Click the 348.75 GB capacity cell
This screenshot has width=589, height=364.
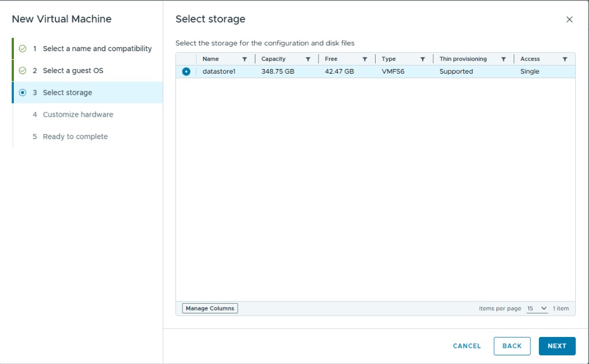point(278,71)
